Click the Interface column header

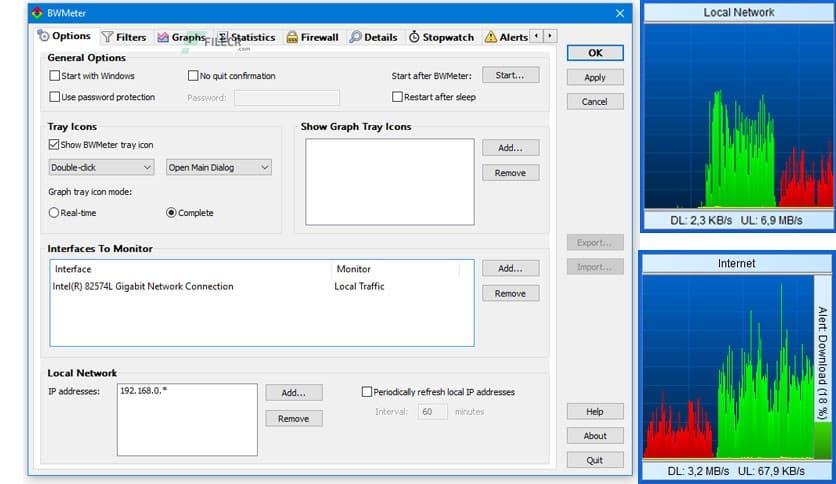click(191, 269)
